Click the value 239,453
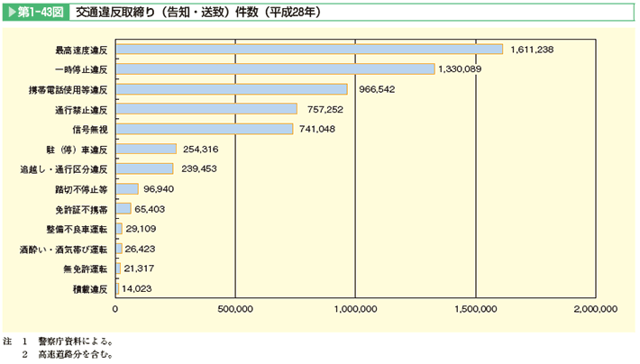The width and height of the screenshot is (640, 364). pos(199,168)
